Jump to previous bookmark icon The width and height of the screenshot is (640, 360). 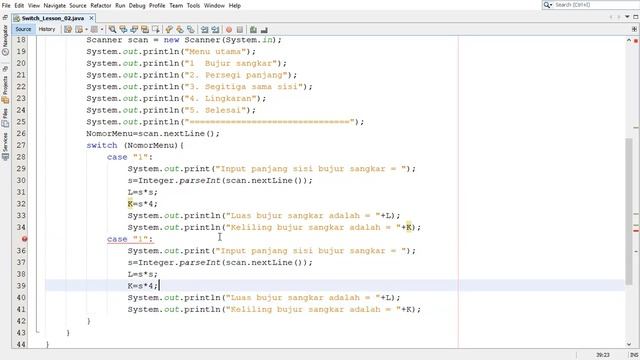[x=169, y=29]
